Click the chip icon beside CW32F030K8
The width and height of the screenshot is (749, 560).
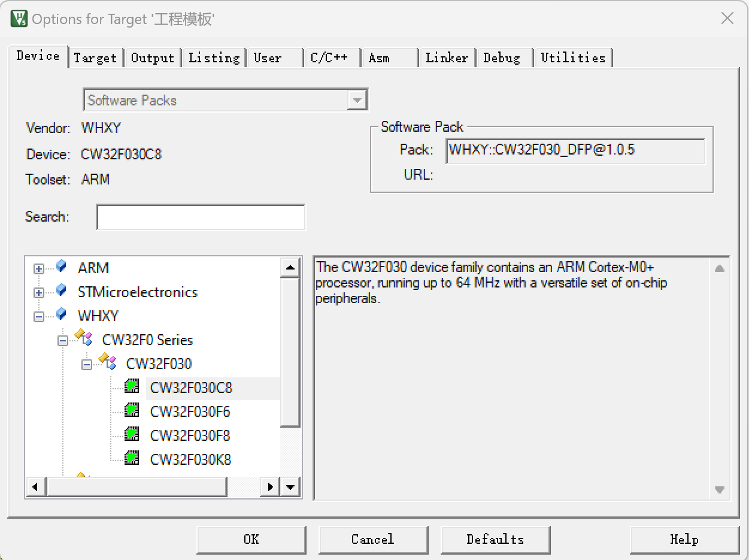(132, 459)
